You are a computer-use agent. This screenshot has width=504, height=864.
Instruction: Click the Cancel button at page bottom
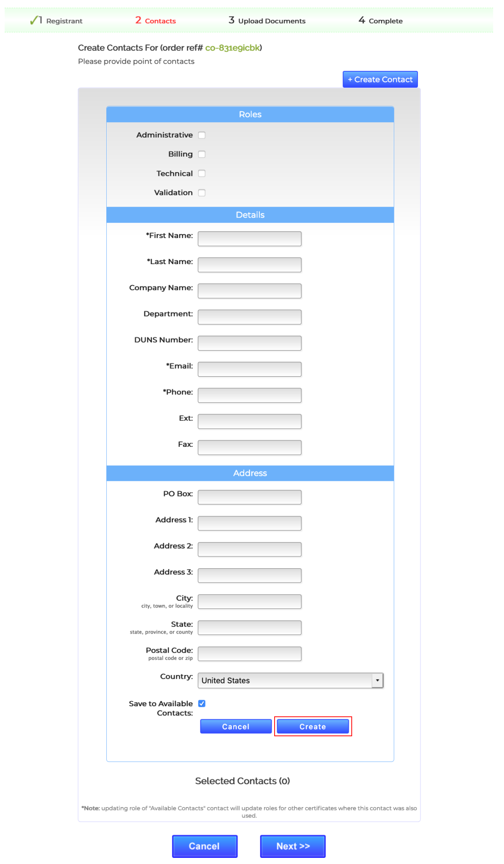click(x=205, y=846)
